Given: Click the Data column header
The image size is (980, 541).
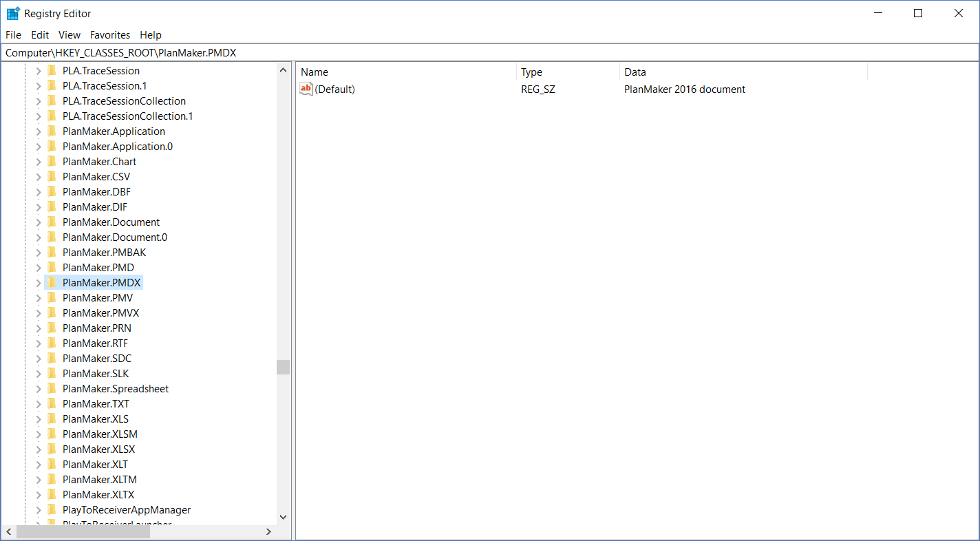Looking at the screenshot, I should pyautogui.click(x=742, y=72).
